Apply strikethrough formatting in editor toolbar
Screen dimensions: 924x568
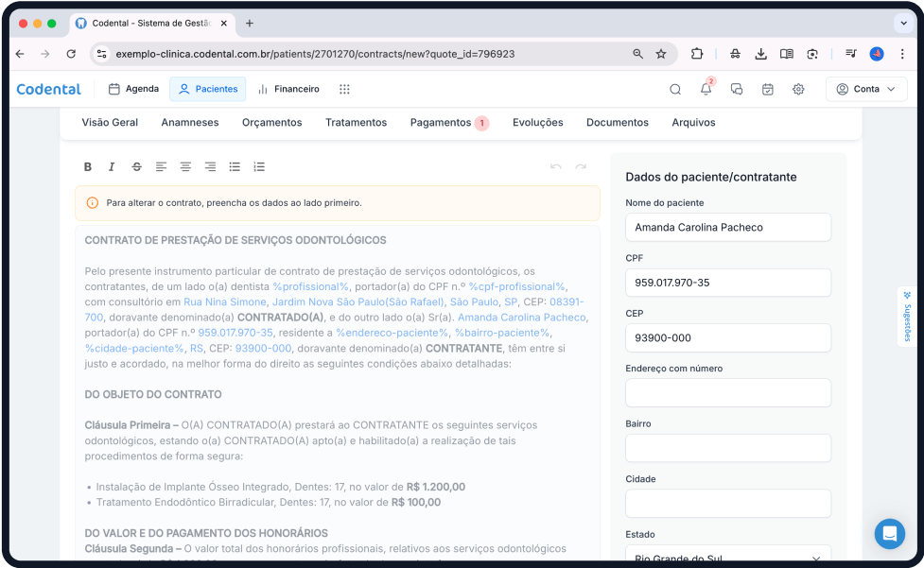tap(137, 167)
